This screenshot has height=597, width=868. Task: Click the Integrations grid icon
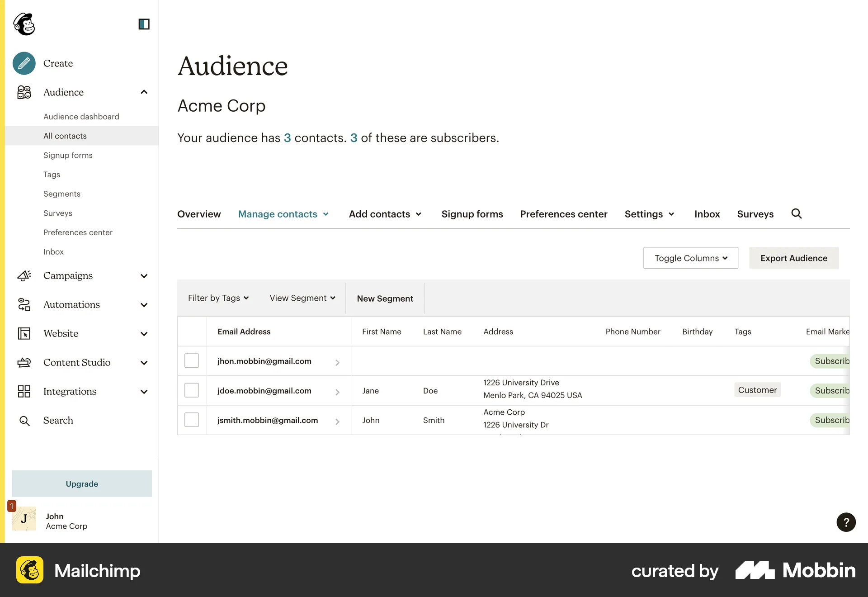[x=24, y=391]
